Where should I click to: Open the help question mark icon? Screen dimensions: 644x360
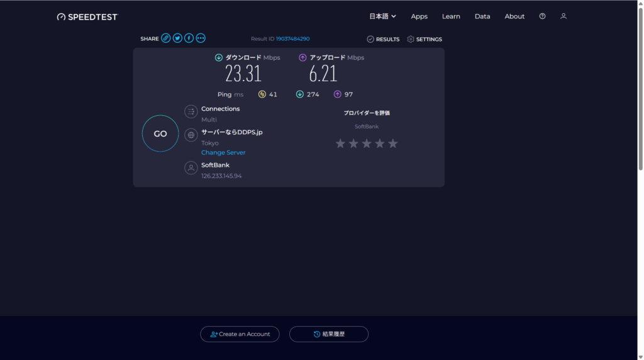[542, 16]
